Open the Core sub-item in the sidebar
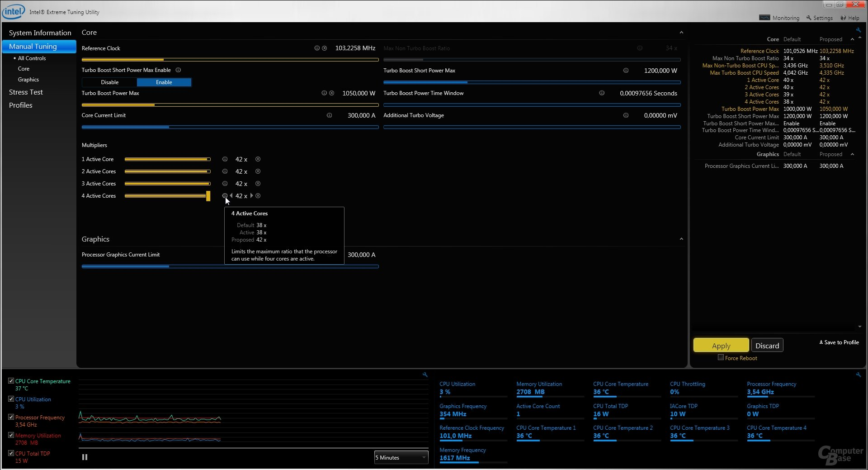This screenshot has width=868, height=470. point(24,69)
